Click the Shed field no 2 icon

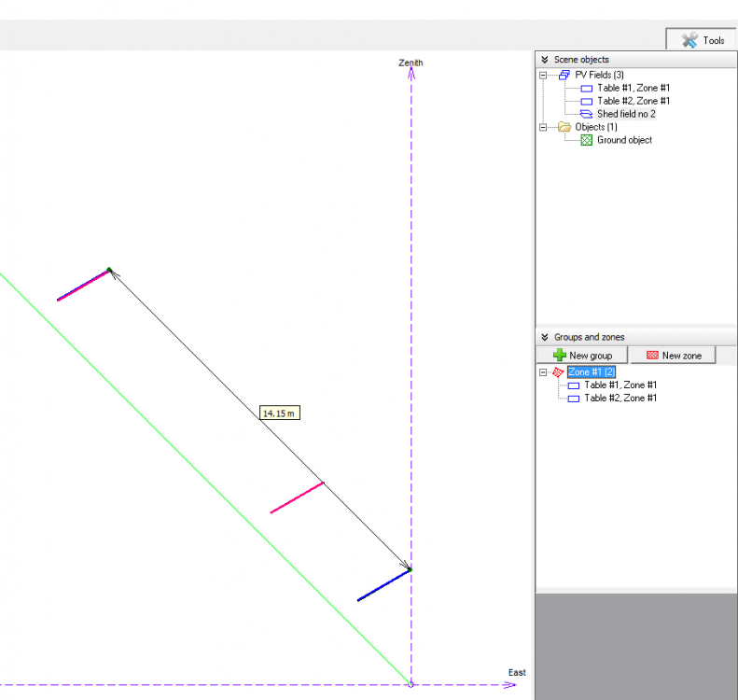coord(586,114)
